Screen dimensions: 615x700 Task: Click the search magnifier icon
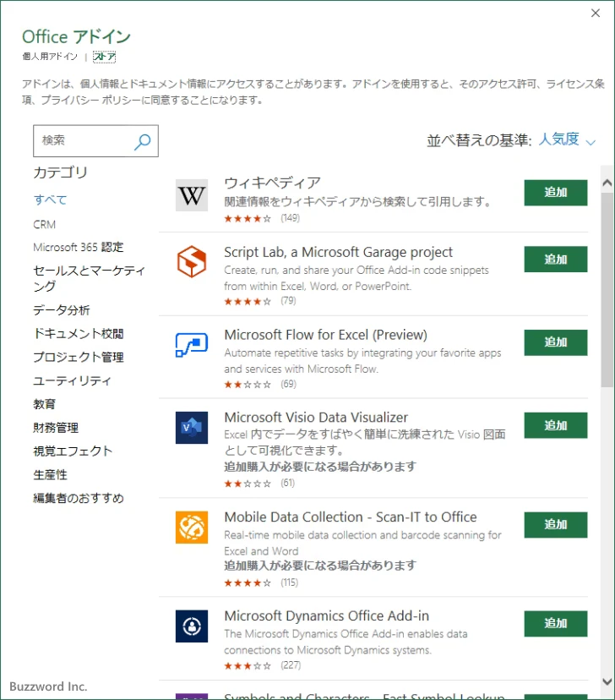tap(143, 141)
